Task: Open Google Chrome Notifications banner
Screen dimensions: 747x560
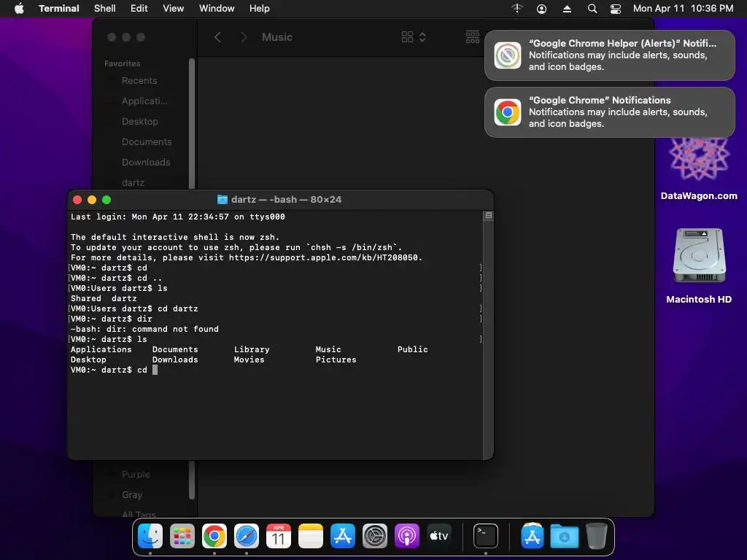Action: click(x=609, y=112)
